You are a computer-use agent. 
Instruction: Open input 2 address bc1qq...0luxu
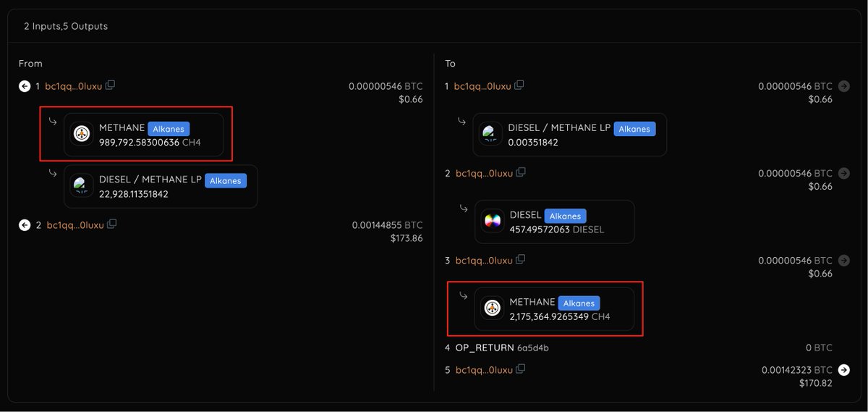[x=75, y=225]
